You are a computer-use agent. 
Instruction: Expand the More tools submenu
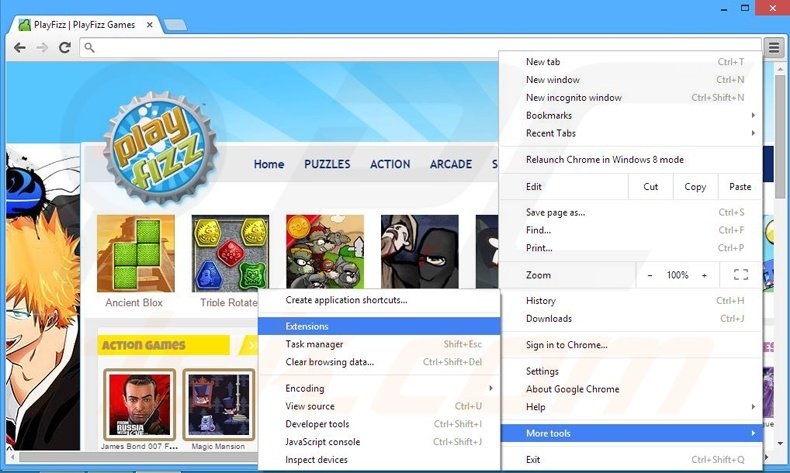click(x=631, y=433)
